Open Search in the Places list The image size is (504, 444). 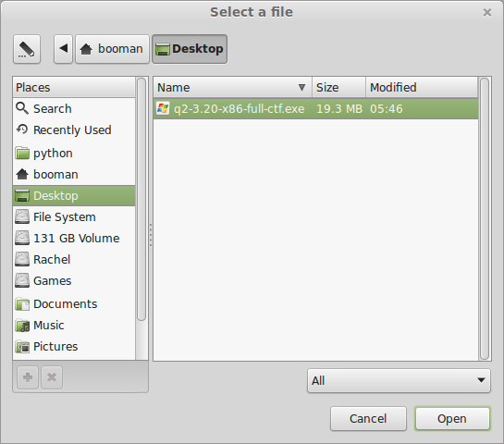74,108
